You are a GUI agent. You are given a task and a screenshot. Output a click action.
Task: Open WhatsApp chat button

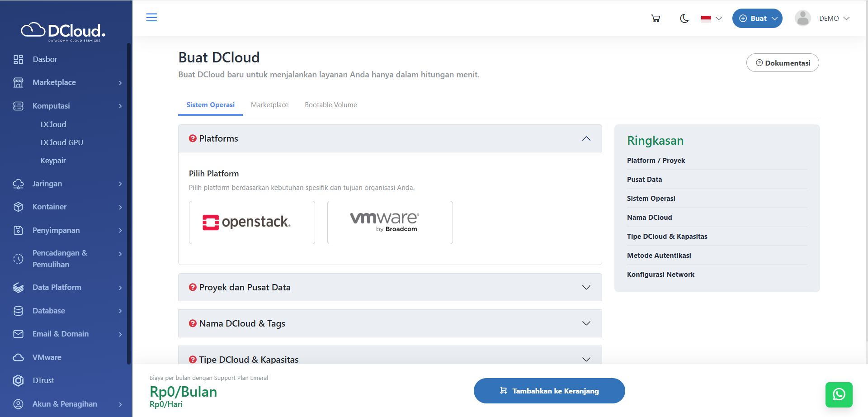839,394
